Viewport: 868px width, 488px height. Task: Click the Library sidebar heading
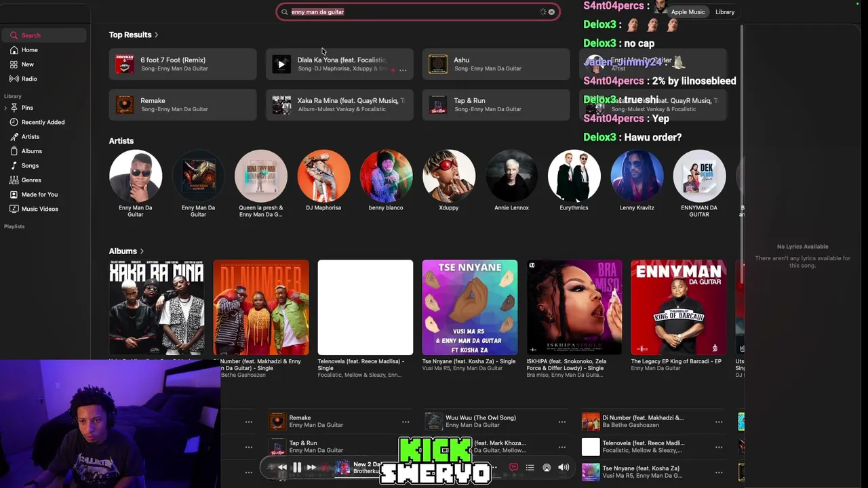click(13, 96)
